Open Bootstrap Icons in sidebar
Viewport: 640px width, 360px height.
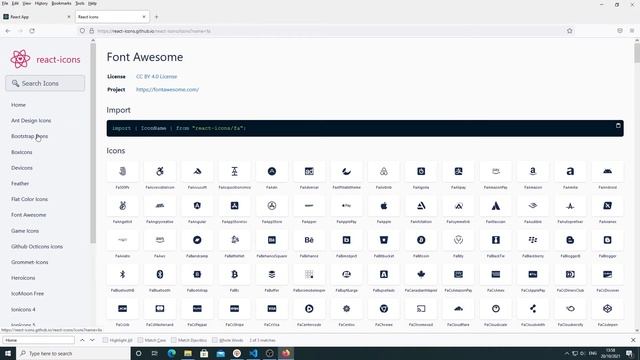pos(29,136)
